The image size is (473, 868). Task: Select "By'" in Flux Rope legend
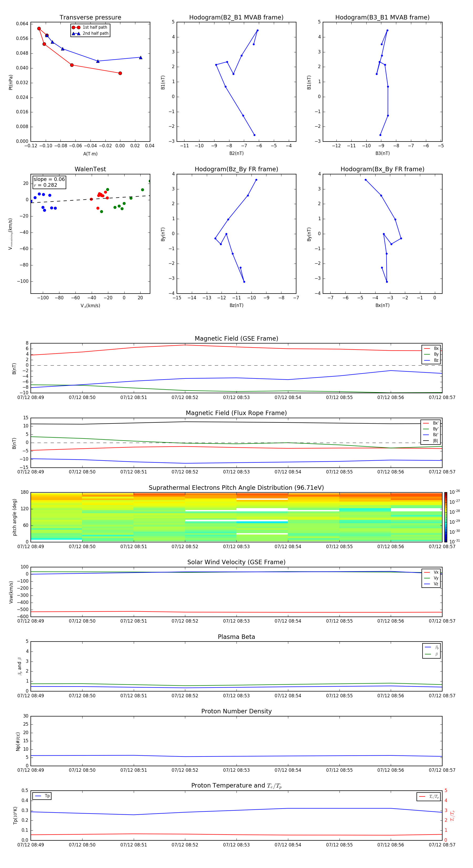point(431,429)
